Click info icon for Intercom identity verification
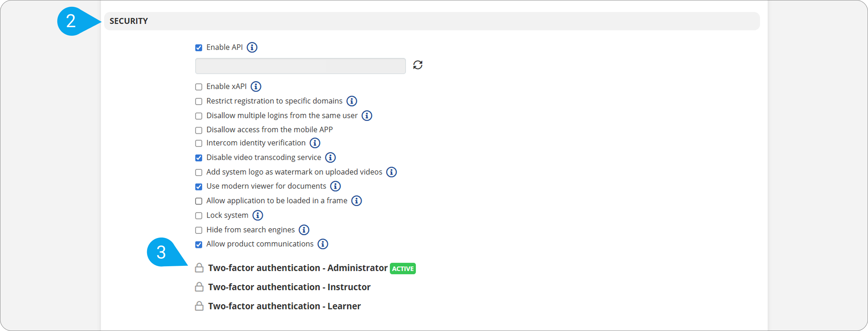Image resolution: width=868 pixels, height=331 pixels. (x=315, y=143)
